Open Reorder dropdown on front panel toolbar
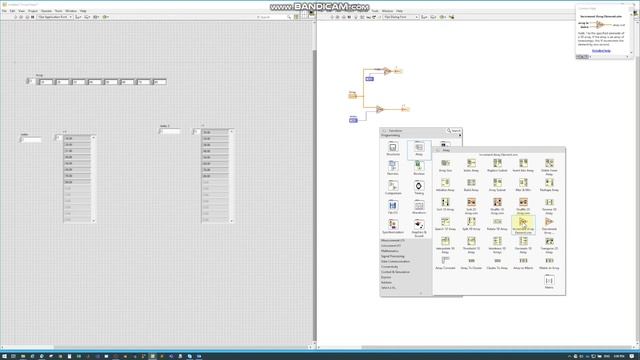Viewport: 640px width, 360px height. coord(105,17)
